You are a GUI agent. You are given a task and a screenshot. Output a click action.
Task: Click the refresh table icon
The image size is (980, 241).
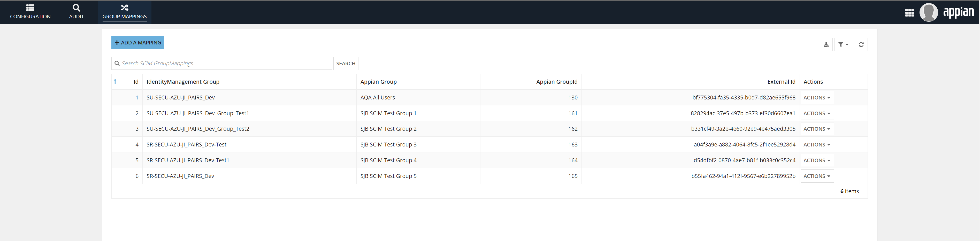(x=861, y=44)
